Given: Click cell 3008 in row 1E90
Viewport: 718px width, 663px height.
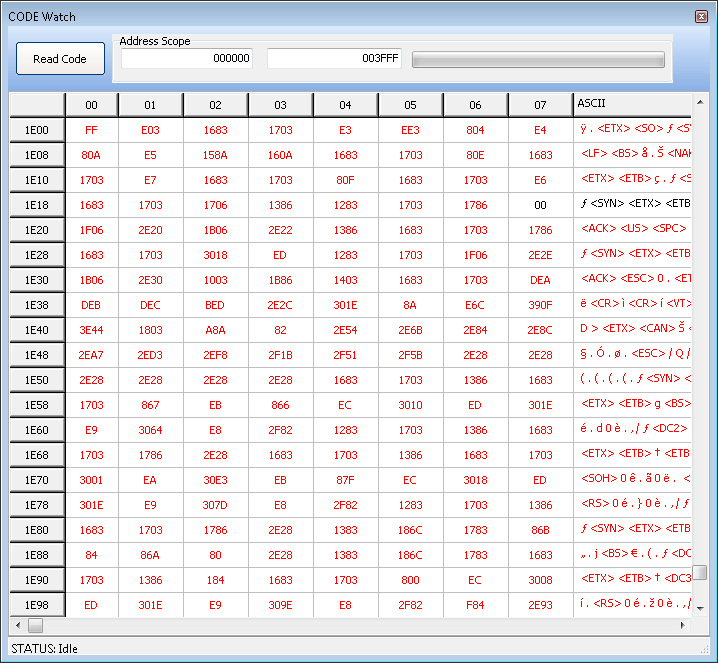Looking at the screenshot, I should [540, 580].
